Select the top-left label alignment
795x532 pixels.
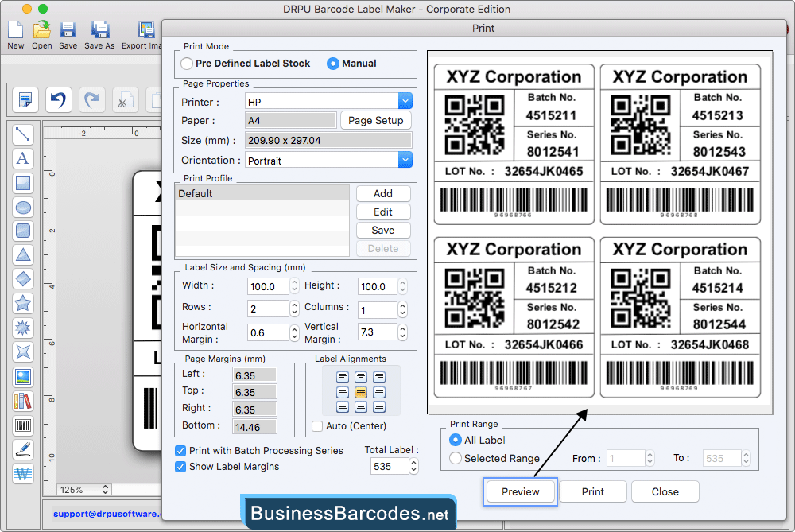343,377
